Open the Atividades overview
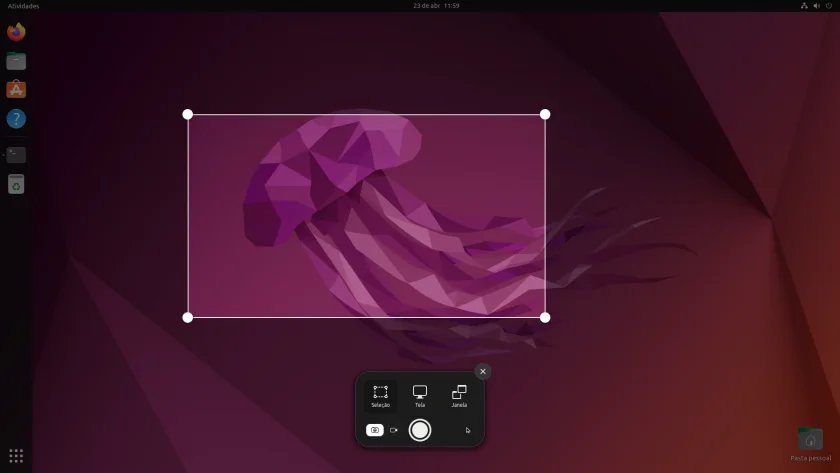This screenshot has width=840, height=473. point(23,6)
